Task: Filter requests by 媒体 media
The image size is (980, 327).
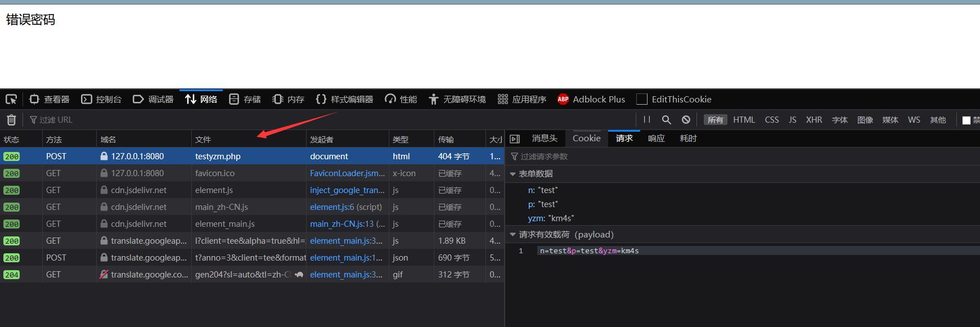Action: tap(890, 120)
